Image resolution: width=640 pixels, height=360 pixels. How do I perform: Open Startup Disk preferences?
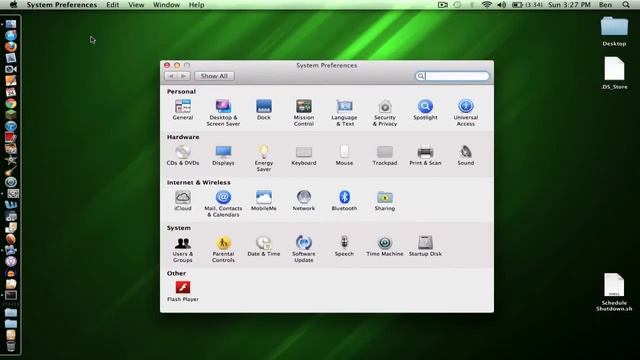pos(425,246)
